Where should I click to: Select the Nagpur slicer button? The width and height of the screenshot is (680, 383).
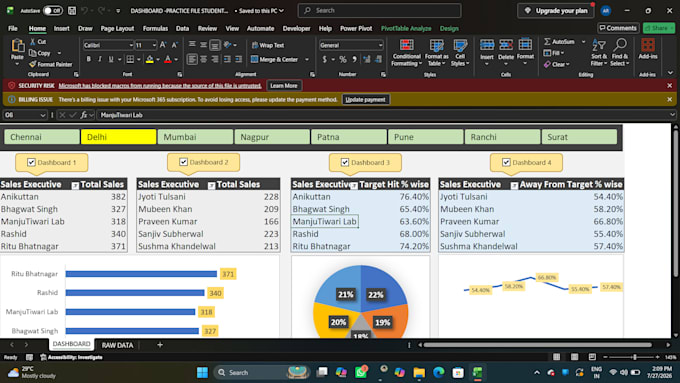tap(272, 137)
